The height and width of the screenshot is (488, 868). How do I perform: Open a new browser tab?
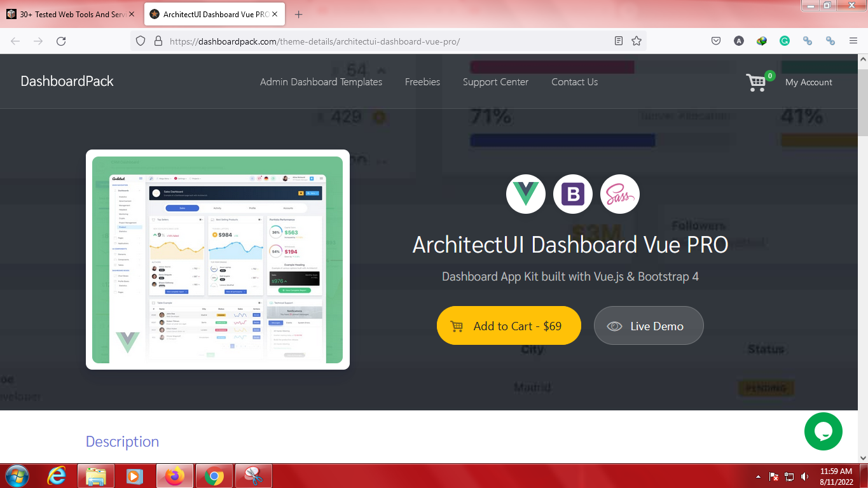[x=299, y=14]
